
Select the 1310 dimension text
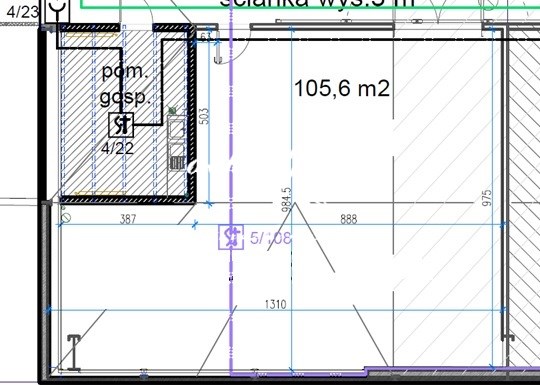click(276, 304)
